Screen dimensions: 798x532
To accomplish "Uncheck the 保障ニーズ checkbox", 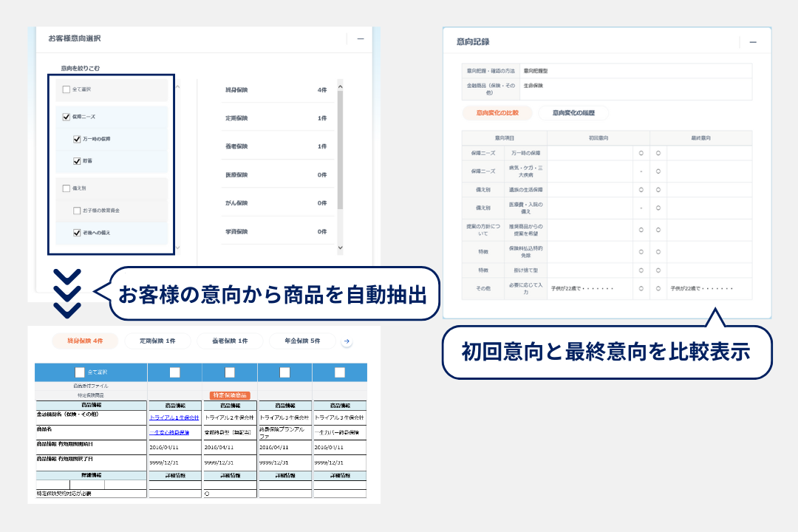I will [x=66, y=117].
